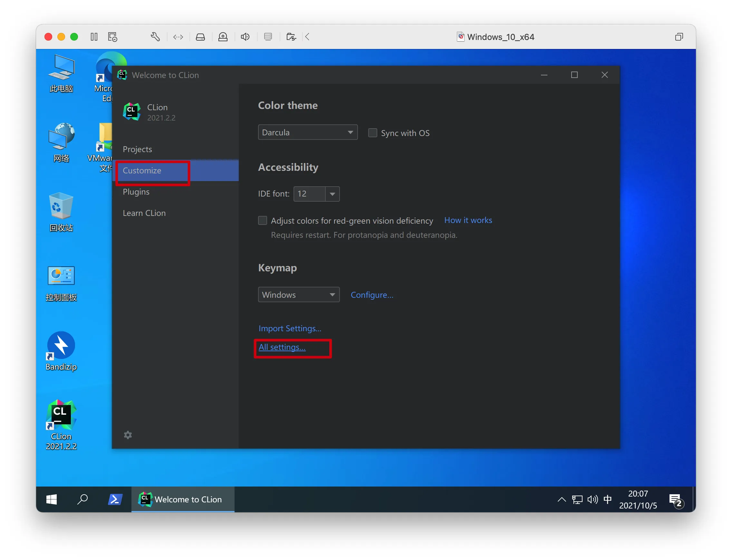Maximize the Welcome to CLion window
The image size is (732, 560).
point(574,75)
